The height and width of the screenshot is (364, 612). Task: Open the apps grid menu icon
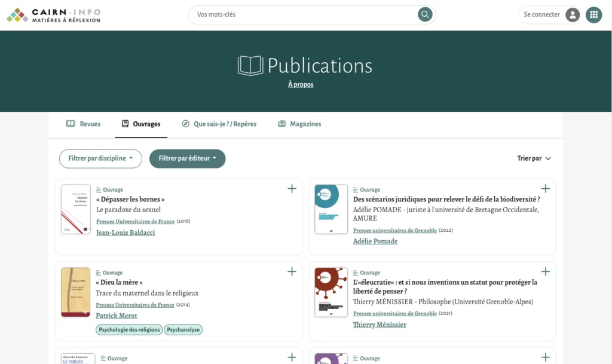tap(593, 15)
